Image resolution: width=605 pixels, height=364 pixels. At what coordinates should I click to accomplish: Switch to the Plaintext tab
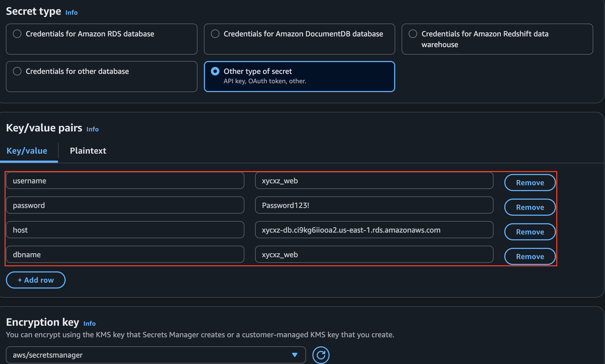click(x=88, y=151)
